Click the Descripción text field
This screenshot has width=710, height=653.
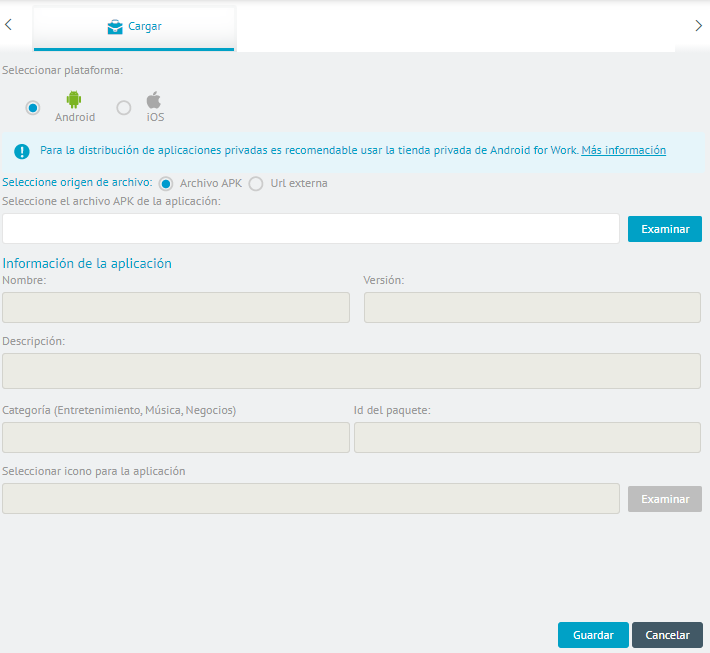[x=351, y=371]
